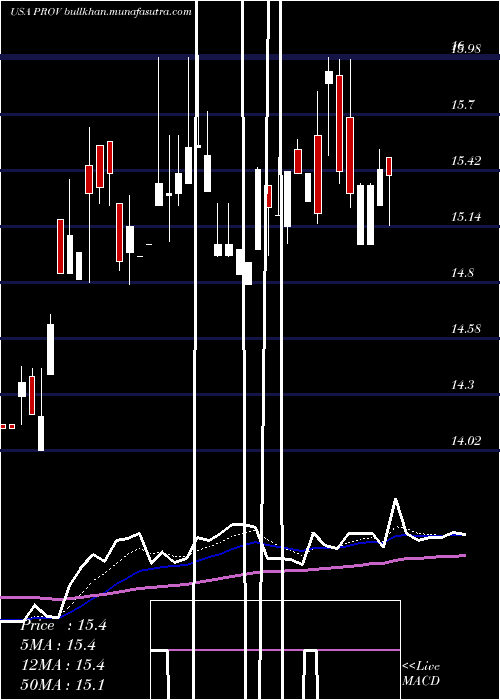
Task: Click the '5MA : 15.4' readout
Action: pyautogui.click(x=58, y=645)
